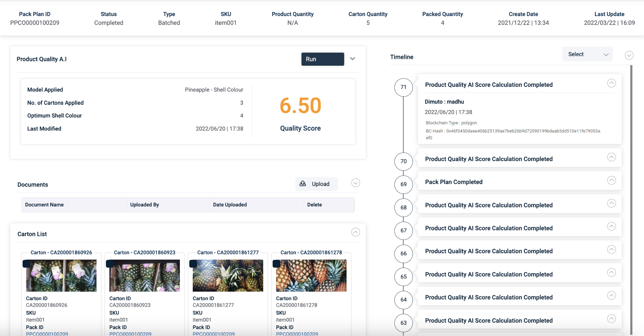The image size is (644, 336).
Task: Expand timeline entry 66 arrow icon
Action: tap(611, 250)
